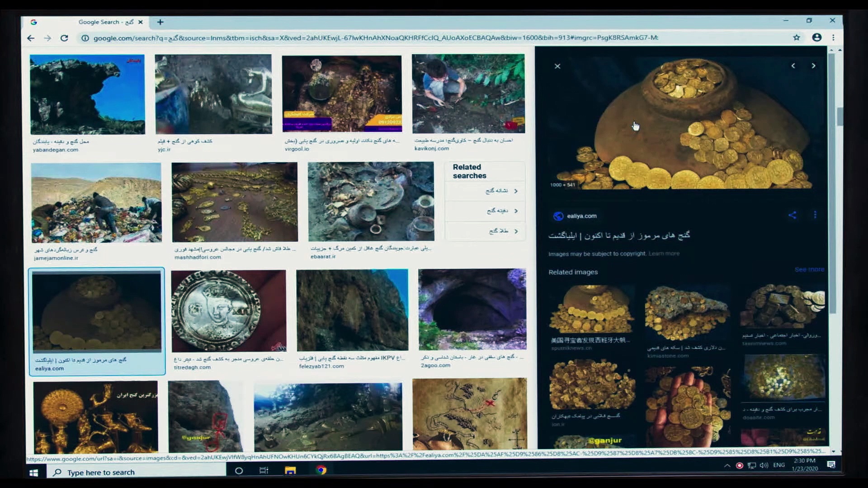Open a new browser tab
This screenshot has width=868, height=488.
click(x=160, y=22)
